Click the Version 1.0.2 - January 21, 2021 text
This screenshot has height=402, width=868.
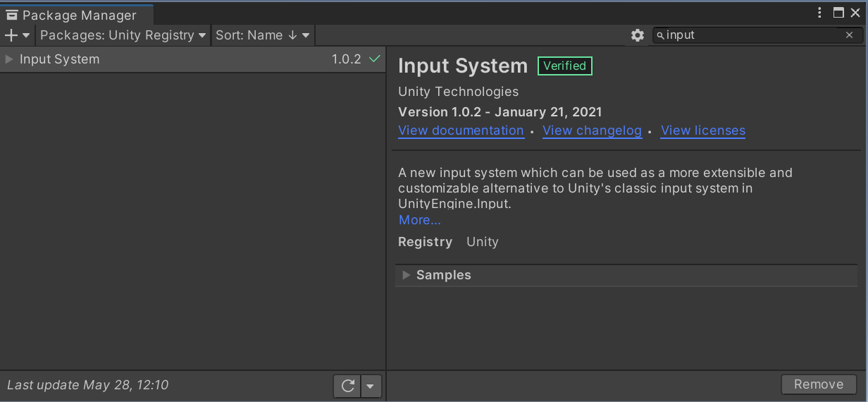pos(500,111)
